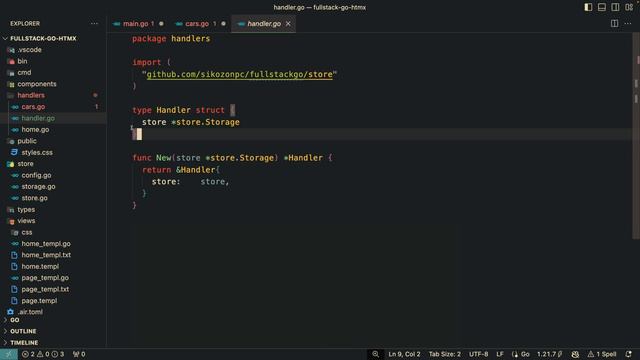The image size is (640, 360).
Task: Expand the components folder
Action: coord(37,84)
